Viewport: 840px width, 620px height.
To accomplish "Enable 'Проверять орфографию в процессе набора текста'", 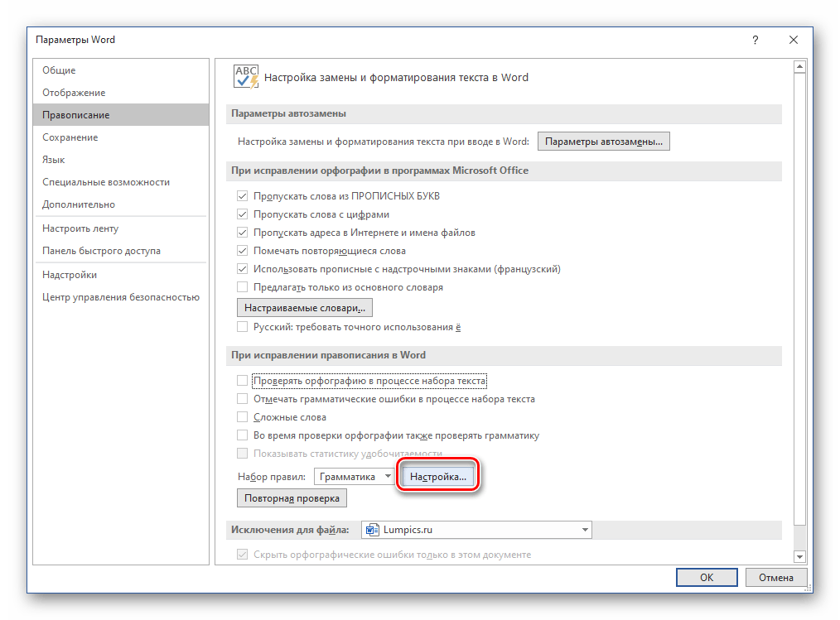I will click(243, 381).
